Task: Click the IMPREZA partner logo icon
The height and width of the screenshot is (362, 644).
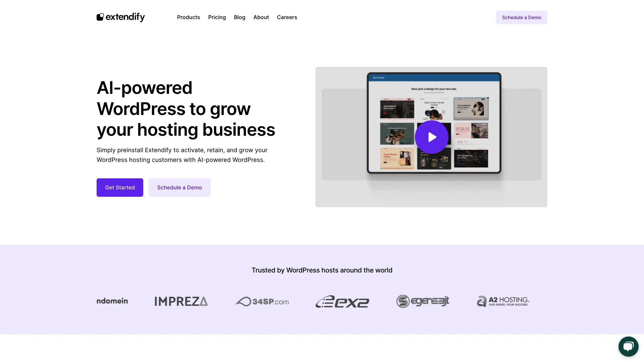Action: [181, 301]
